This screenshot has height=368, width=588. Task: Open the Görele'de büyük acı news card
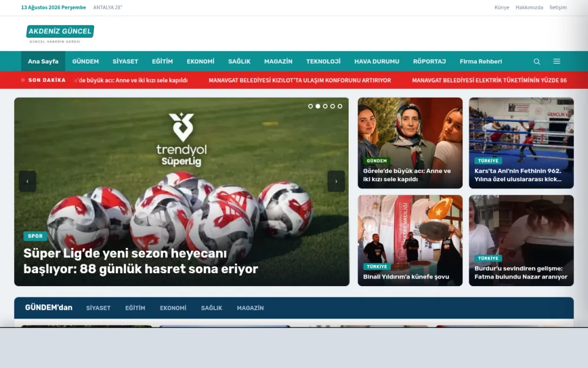[410, 143]
